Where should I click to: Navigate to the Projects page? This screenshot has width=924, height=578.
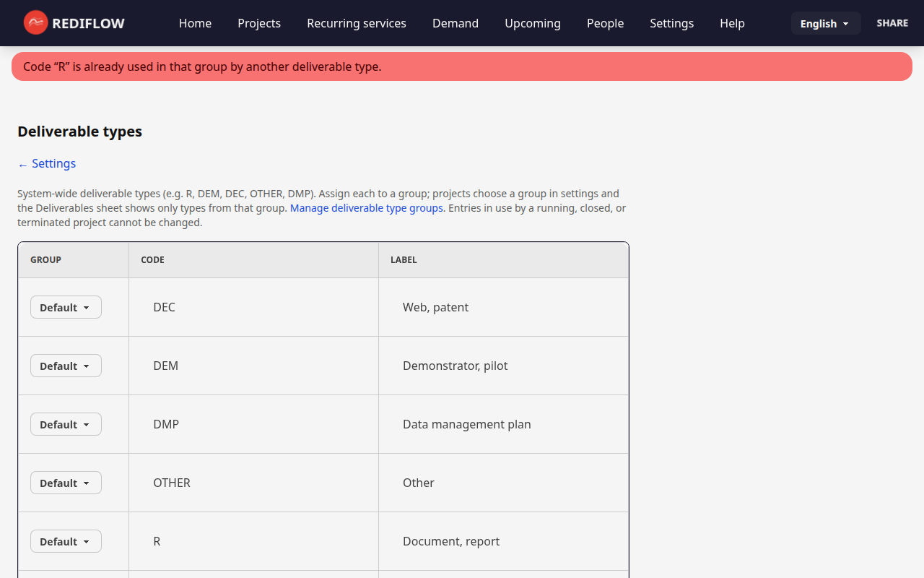(x=258, y=23)
